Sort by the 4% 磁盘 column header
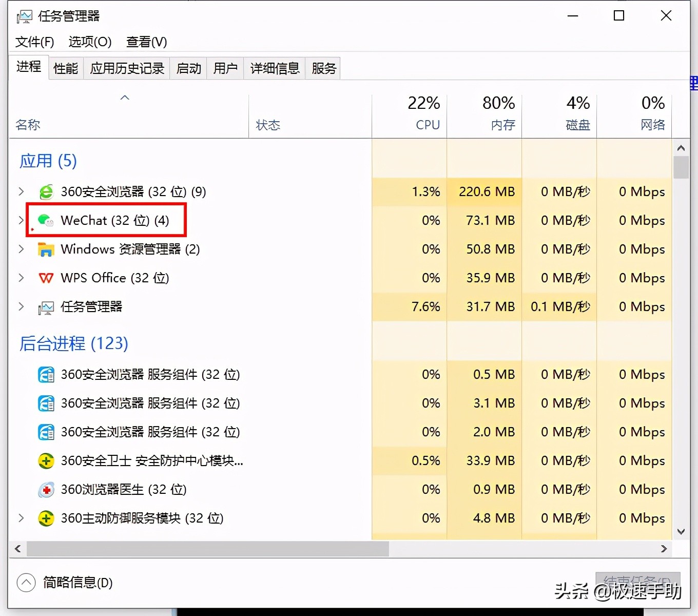This screenshot has height=616, width=698. [x=559, y=116]
